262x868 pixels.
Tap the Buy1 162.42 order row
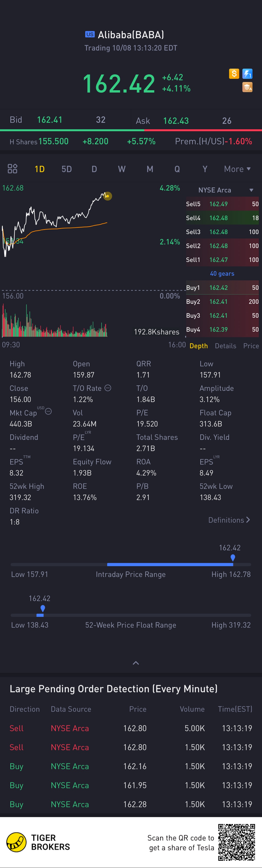tap(222, 287)
